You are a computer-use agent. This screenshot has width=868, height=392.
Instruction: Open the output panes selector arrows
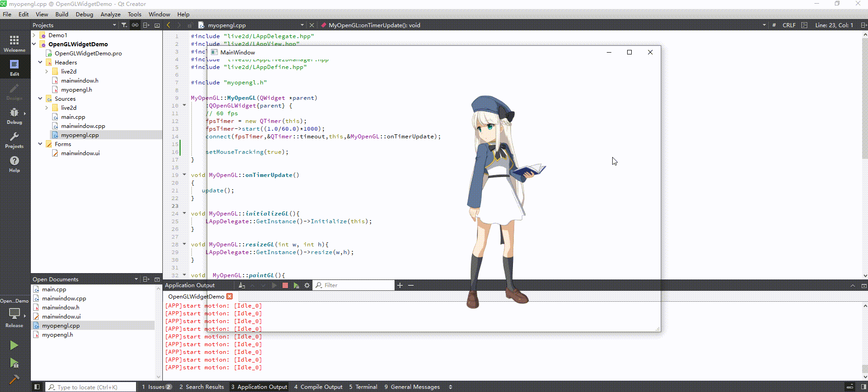click(x=450, y=387)
